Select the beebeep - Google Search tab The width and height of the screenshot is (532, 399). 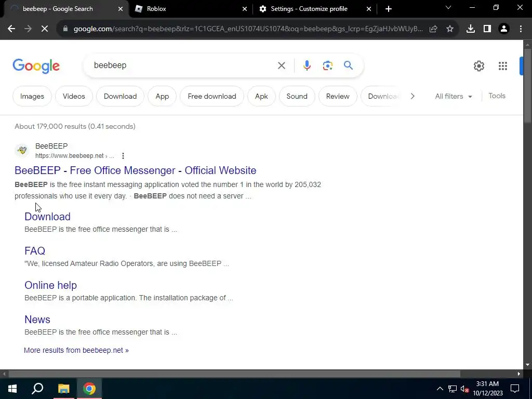tap(58, 9)
